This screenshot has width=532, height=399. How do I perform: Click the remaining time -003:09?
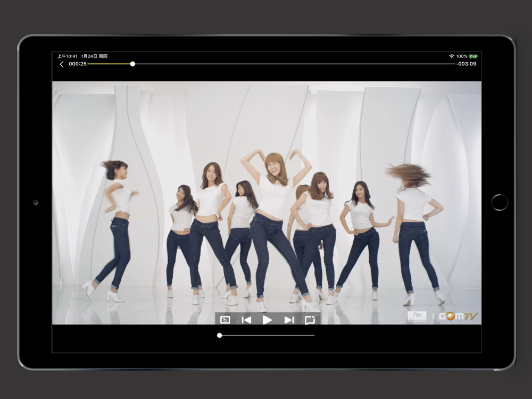466,64
